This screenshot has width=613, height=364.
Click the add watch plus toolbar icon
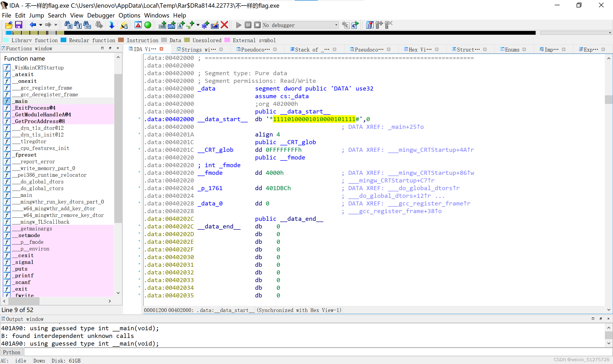379,25
